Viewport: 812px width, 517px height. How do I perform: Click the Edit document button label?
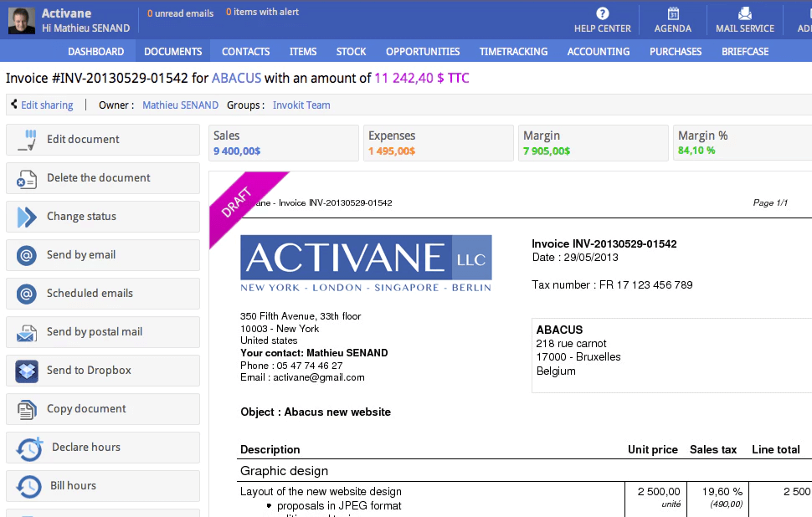coord(83,139)
